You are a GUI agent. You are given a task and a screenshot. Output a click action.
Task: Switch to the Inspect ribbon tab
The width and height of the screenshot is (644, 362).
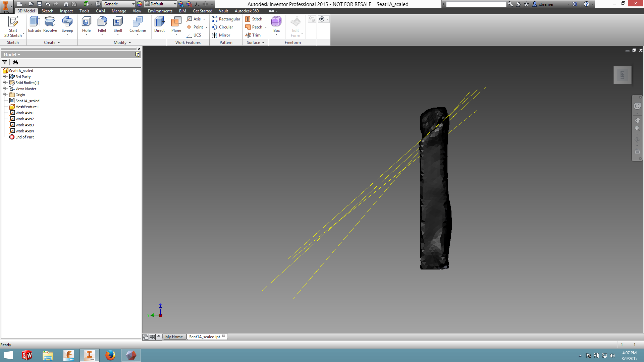(x=66, y=11)
